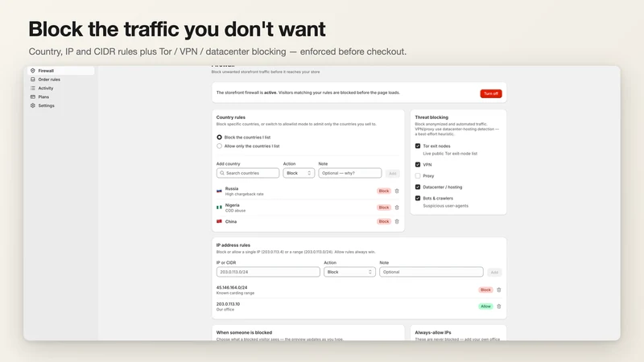Delete the Nigeria country rule
Image resolution: width=644 pixels, height=362 pixels.
pos(397,208)
